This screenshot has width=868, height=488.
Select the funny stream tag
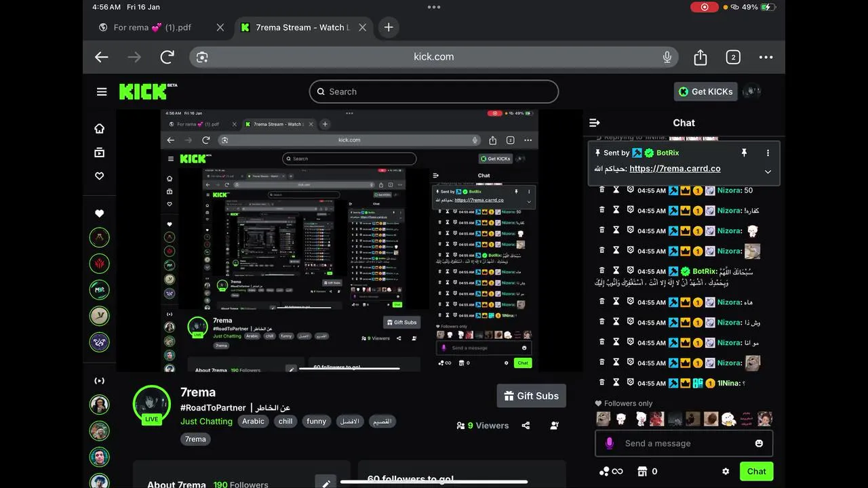[x=316, y=421]
